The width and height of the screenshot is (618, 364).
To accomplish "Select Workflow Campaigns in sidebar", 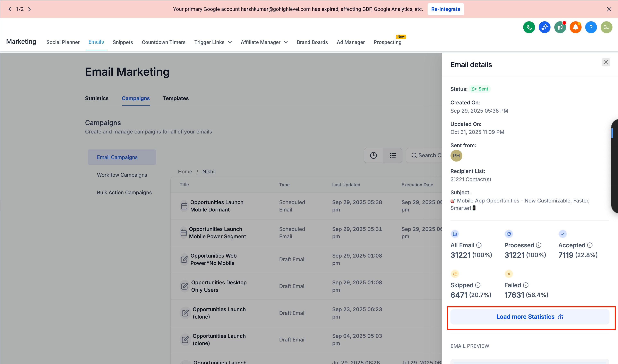I will click(122, 175).
